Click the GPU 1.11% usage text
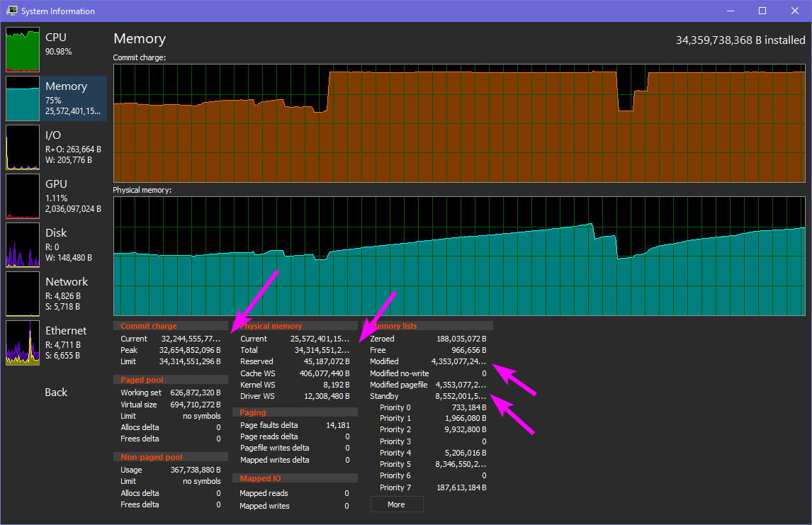 57,198
